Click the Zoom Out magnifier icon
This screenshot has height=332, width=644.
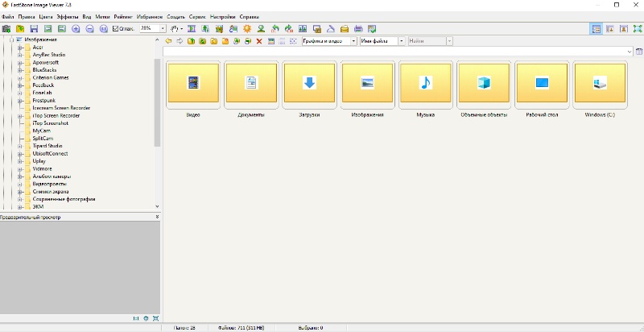(x=89, y=28)
